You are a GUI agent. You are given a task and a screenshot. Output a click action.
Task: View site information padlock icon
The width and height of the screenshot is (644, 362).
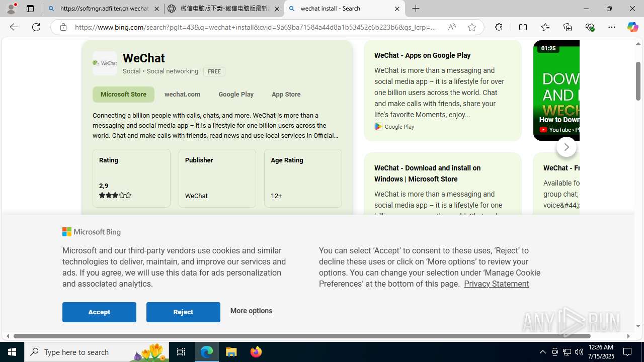coord(63,27)
